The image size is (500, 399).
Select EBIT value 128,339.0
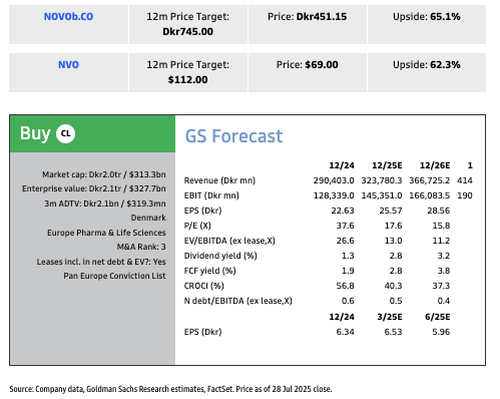[x=334, y=196]
